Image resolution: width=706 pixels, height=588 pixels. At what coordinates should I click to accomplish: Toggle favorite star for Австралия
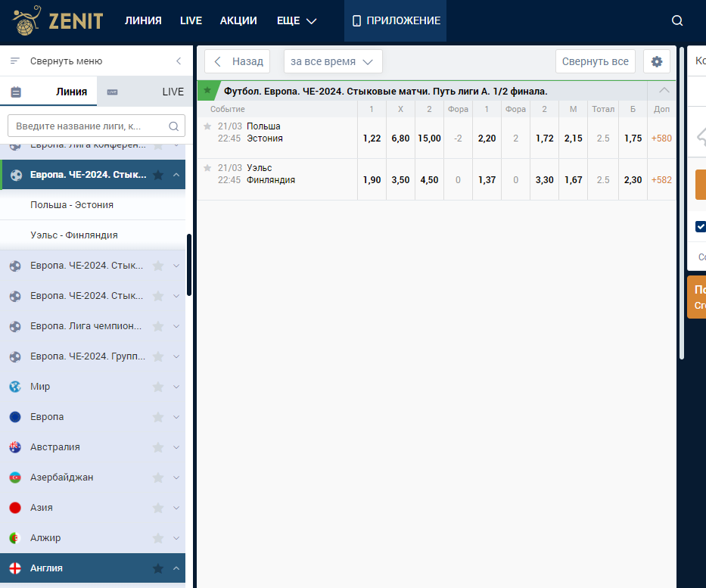[x=158, y=447]
